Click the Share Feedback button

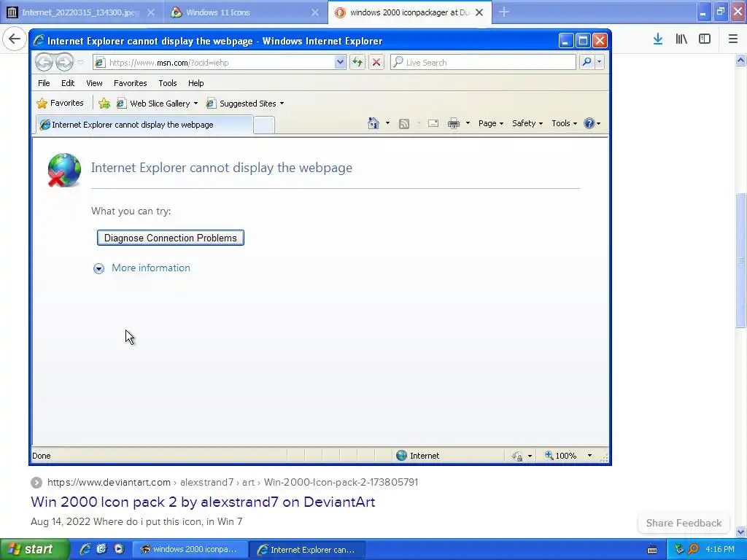tap(684, 523)
